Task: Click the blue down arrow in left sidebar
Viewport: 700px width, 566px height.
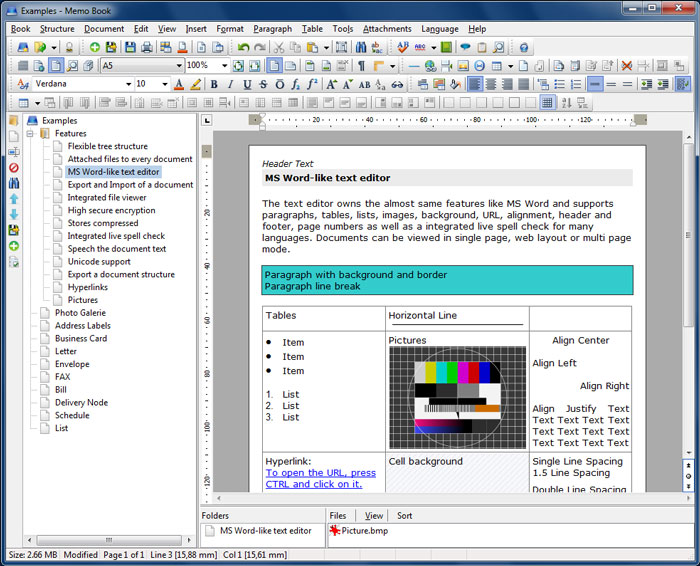Action: 14,214
